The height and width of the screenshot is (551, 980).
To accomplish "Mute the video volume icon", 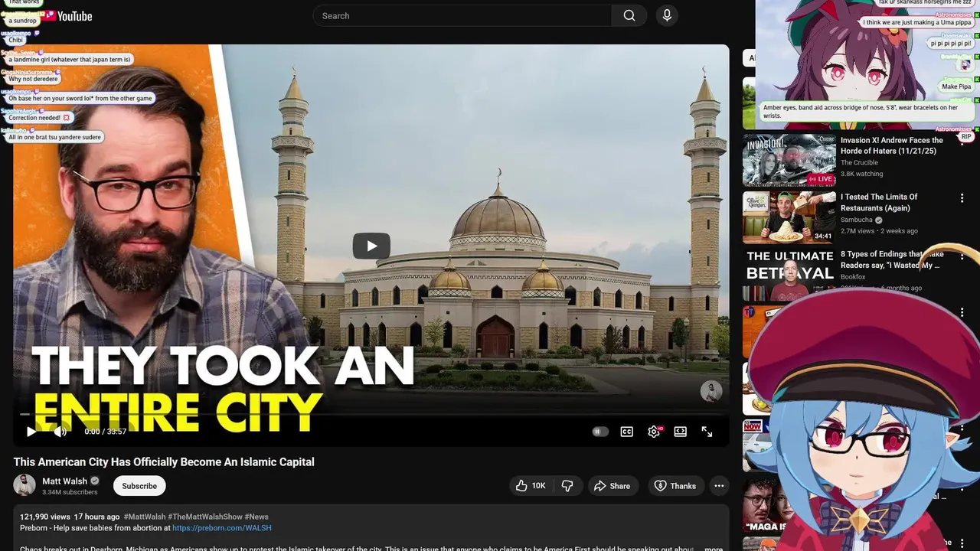I will point(60,432).
